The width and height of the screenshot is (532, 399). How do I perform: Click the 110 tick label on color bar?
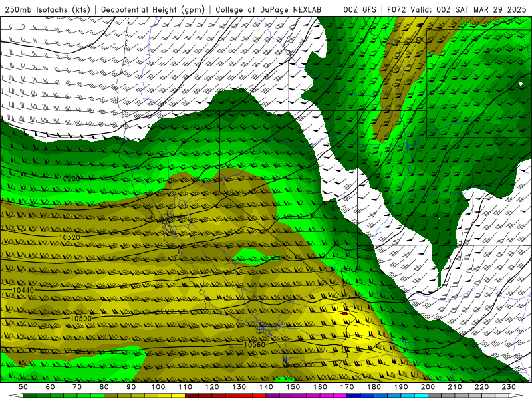click(x=185, y=387)
